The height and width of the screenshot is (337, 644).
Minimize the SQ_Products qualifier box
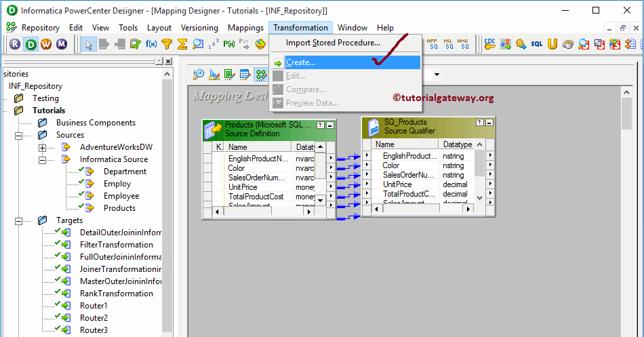tap(489, 123)
